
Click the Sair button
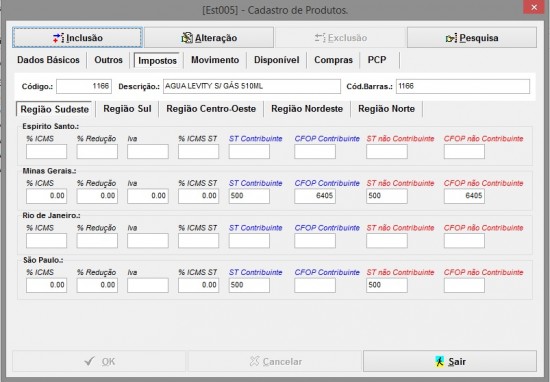tap(450, 361)
